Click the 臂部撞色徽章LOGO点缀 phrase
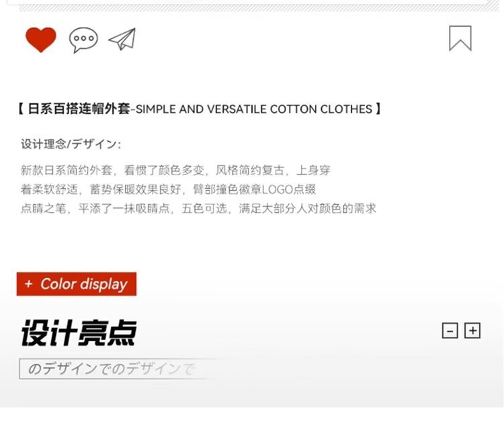Viewport: 504px width, 421px height. tap(254, 189)
